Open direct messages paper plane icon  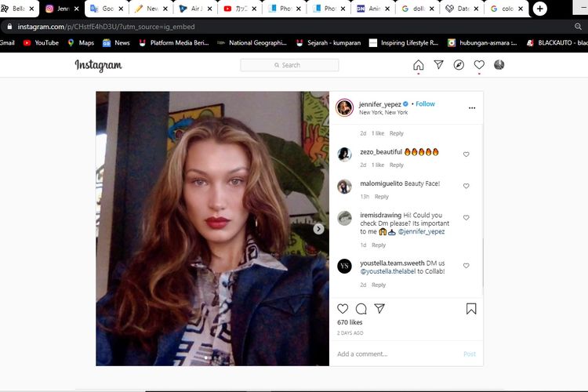(438, 65)
